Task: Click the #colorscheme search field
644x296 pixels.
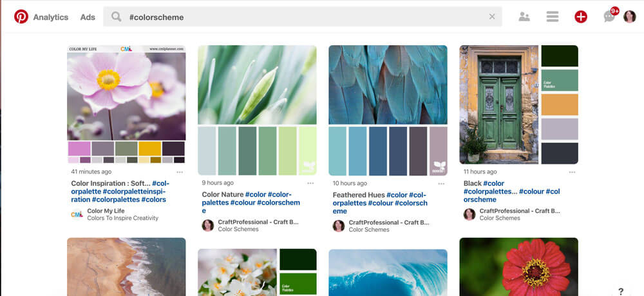Action: pos(303,17)
